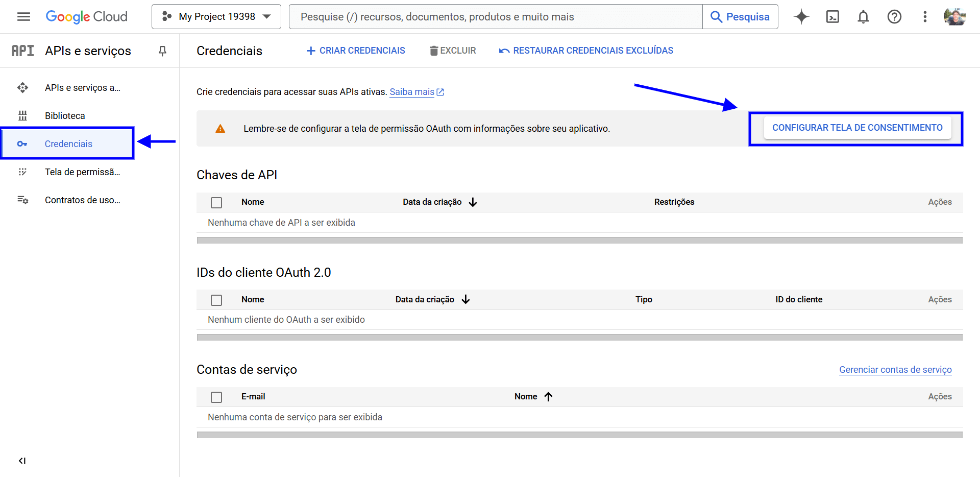This screenshot has height=477, width=980.
Task: Open the notifications bell
Action: 863,17
